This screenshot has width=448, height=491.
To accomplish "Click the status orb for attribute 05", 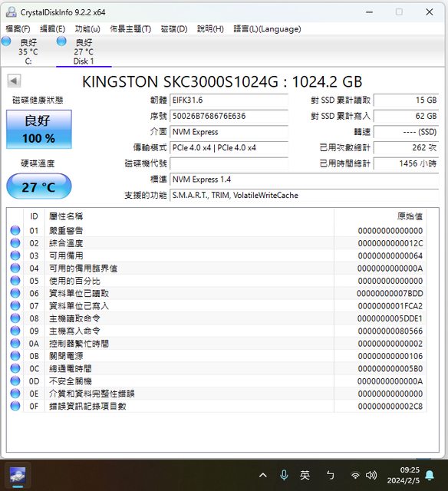I will [15, 281].
